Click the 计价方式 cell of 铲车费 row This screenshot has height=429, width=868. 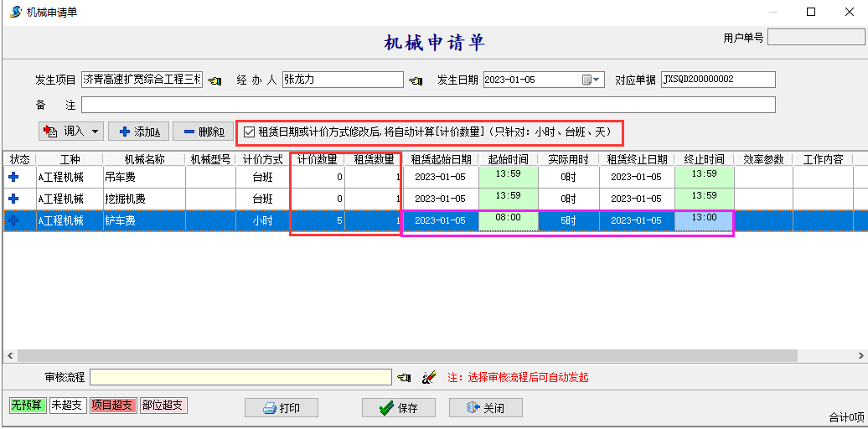[x=262, y=220]
